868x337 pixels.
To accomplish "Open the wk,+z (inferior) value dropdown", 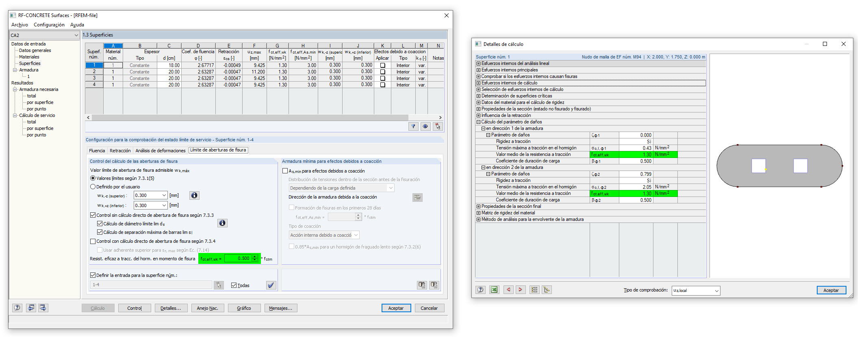I will [x=164, y=205].
